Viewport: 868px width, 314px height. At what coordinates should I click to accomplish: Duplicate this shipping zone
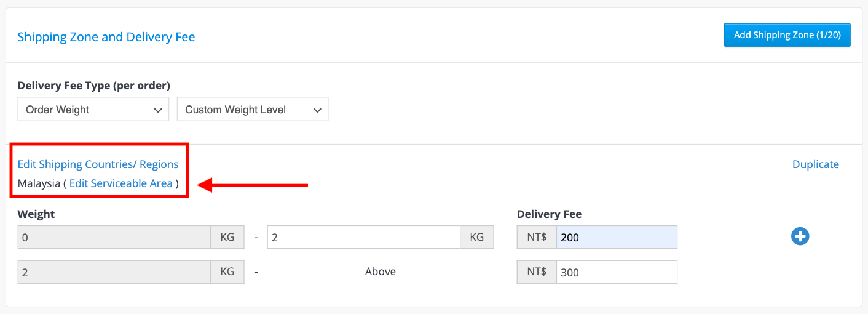pyautogui.click(x=815, y=164)
